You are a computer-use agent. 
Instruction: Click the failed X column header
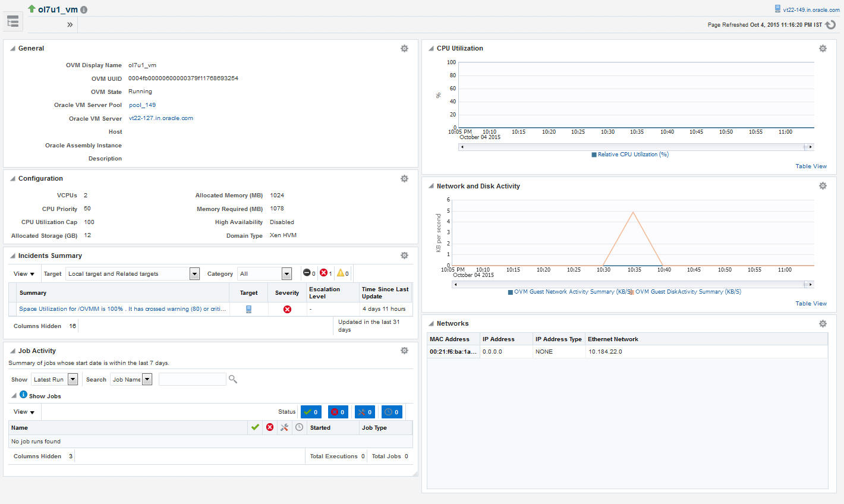click(x=270, y=427)
